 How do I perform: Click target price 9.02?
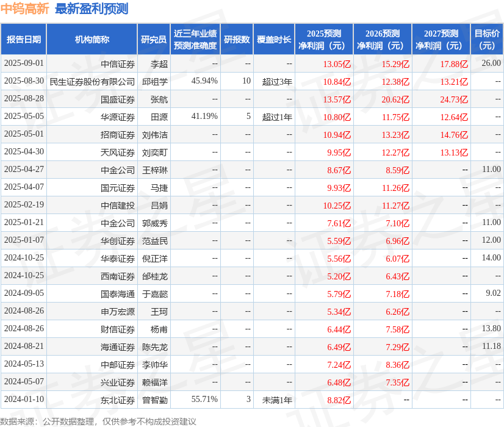click(x=493, y=293)
